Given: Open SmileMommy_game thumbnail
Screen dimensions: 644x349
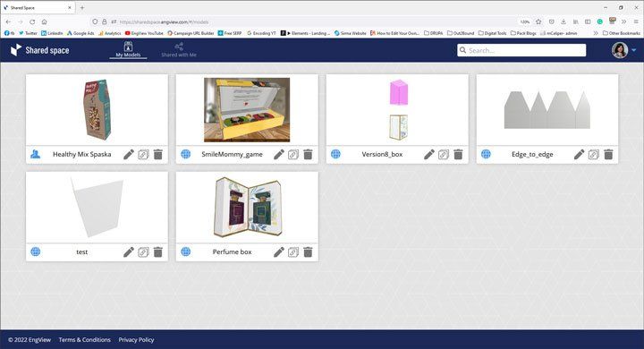Looking at the screenshot, I should [x=247, y=110].
